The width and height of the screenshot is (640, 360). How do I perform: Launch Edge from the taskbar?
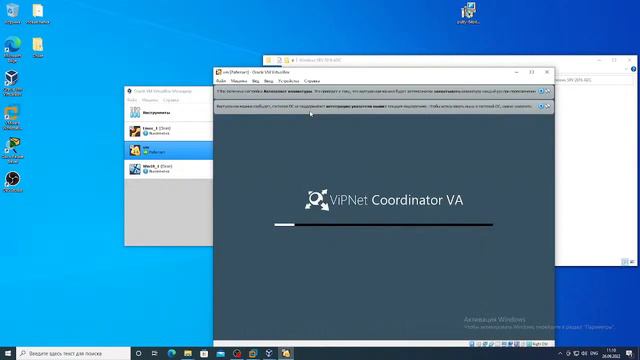click(171, 353)
